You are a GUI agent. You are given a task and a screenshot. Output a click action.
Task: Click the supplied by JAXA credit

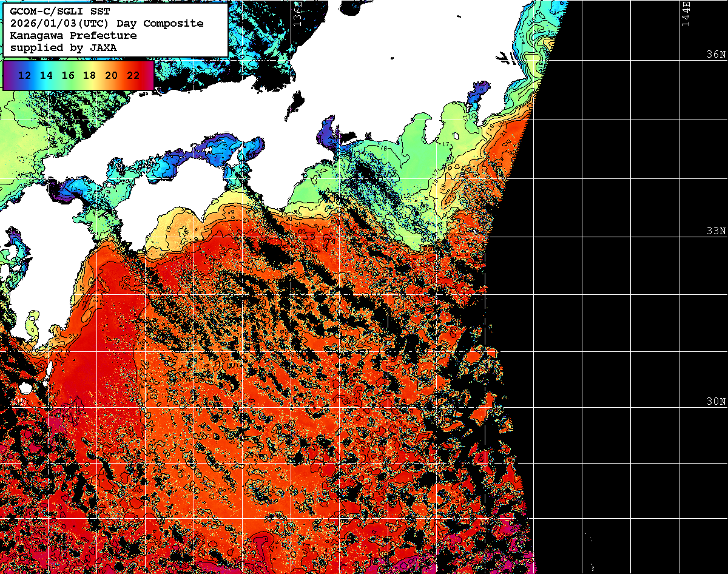click(63, 48)
